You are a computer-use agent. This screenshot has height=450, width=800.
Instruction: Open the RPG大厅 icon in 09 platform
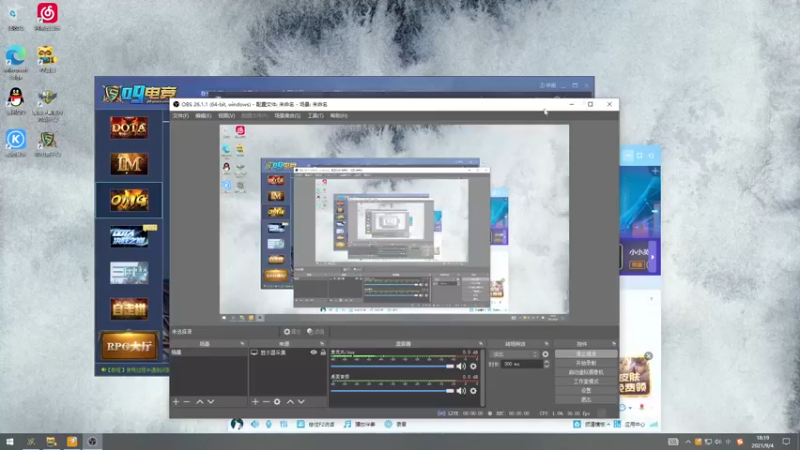pos(129,346)
